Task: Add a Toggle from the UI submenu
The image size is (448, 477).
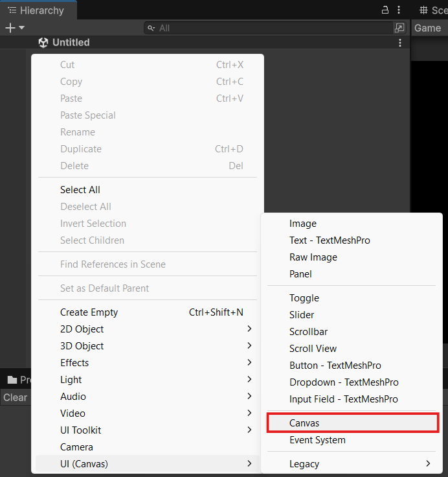Action: pos(304,298)
